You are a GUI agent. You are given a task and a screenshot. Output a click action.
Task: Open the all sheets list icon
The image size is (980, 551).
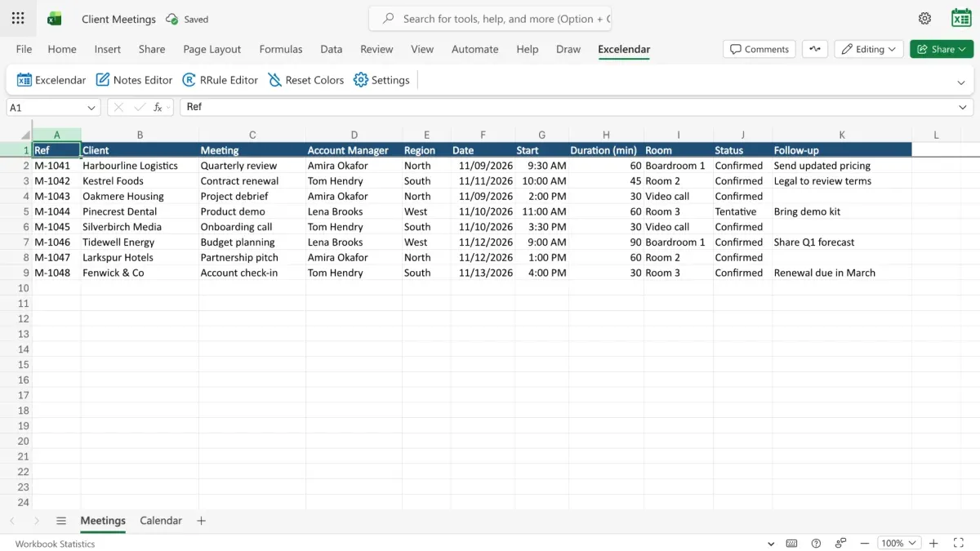point(61,521)
